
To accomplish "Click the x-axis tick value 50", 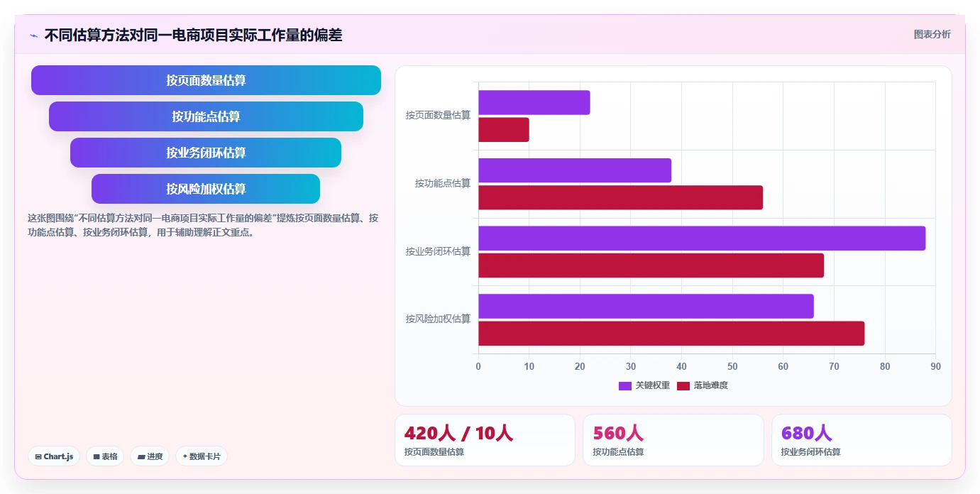I will coord(732,366).
